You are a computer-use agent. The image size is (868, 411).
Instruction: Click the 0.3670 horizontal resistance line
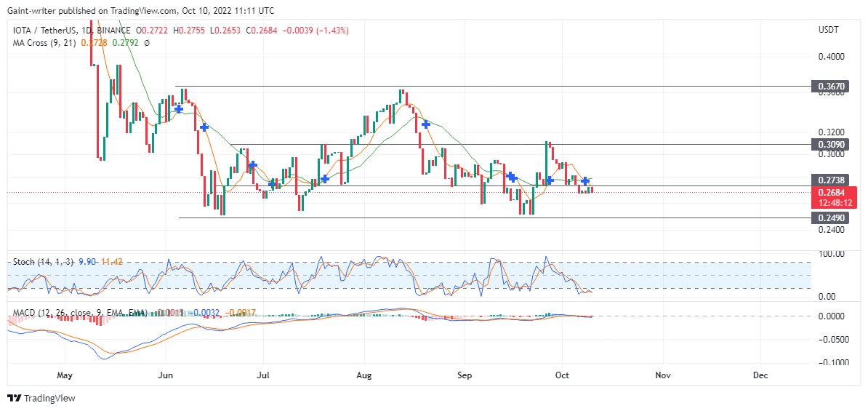point(493,87)
